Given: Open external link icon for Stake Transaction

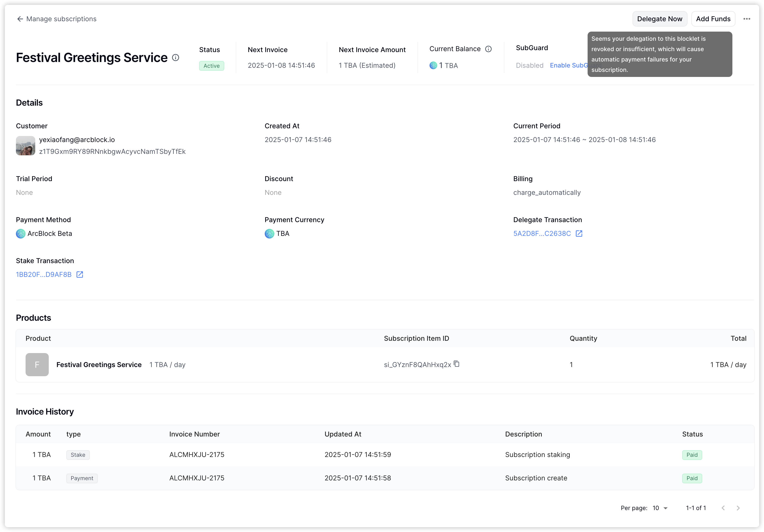Looking at the screenshot, I should [80, 274].
